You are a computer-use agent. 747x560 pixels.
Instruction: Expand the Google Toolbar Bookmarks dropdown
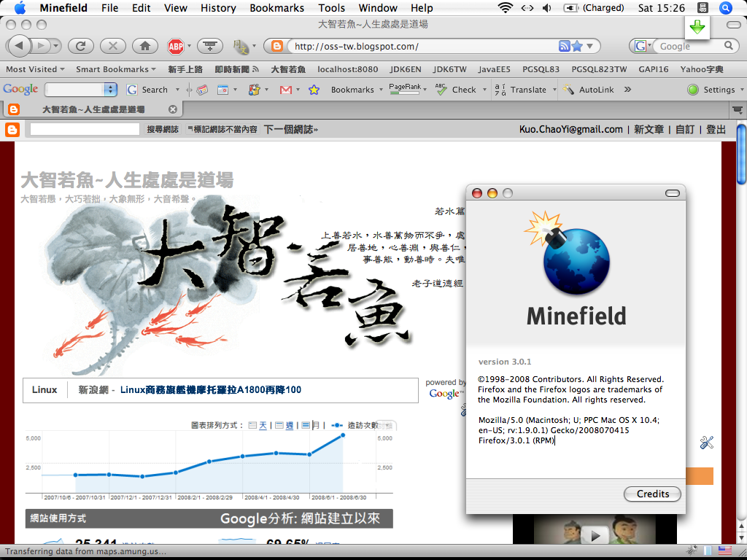coord(381,90)
